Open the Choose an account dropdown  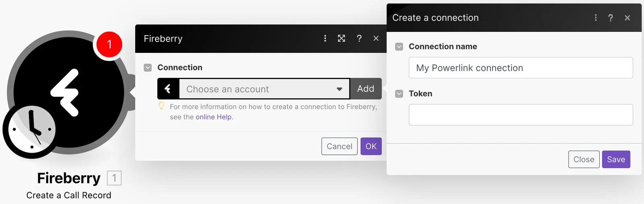tap(264, 89)
